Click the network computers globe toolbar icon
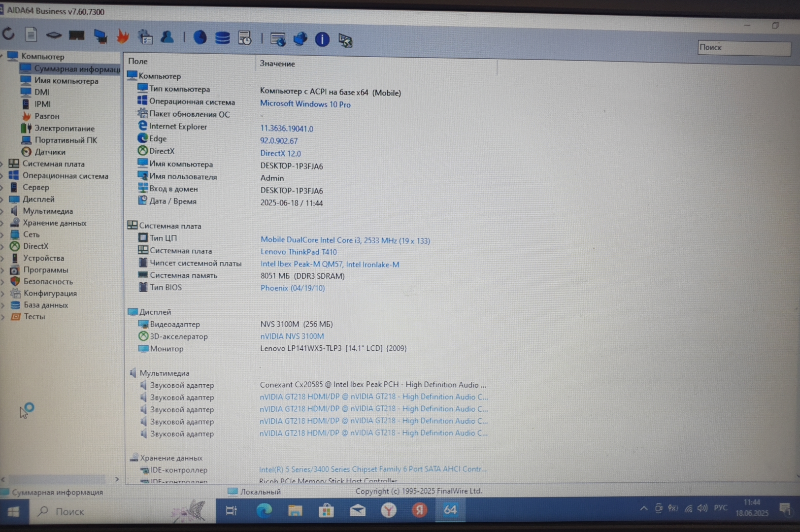The width and height of the screenshot is (800, 532). pyautogui.click(x=300, y=39)
